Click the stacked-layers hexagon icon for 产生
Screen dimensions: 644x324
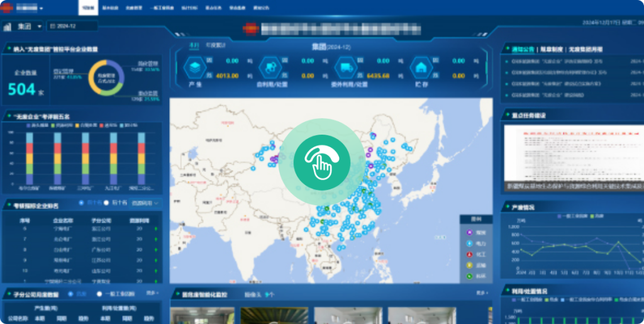click(x=196, y=67)
